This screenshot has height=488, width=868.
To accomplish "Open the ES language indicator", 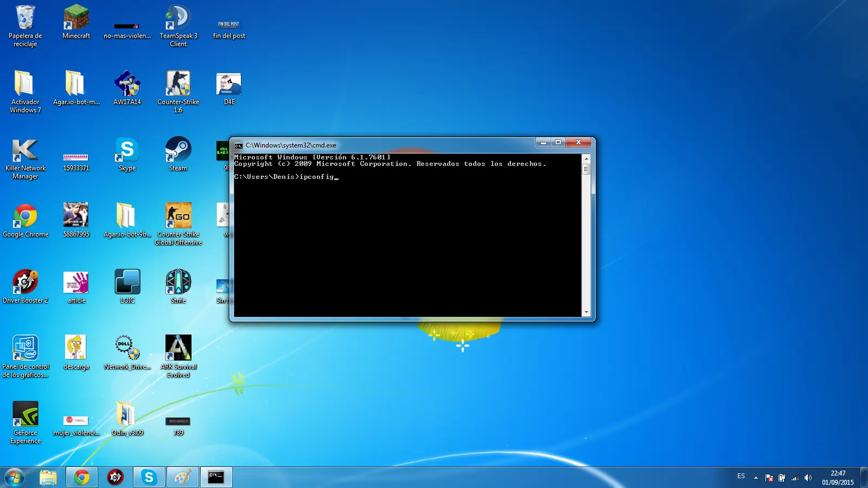I will (741, 476).
